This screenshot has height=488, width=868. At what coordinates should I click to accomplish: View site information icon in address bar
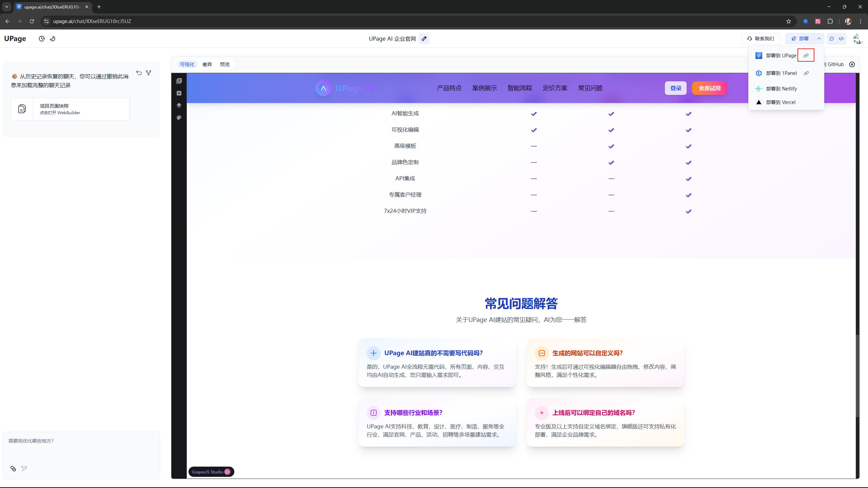pyautogui.click(x=46, y=21)
